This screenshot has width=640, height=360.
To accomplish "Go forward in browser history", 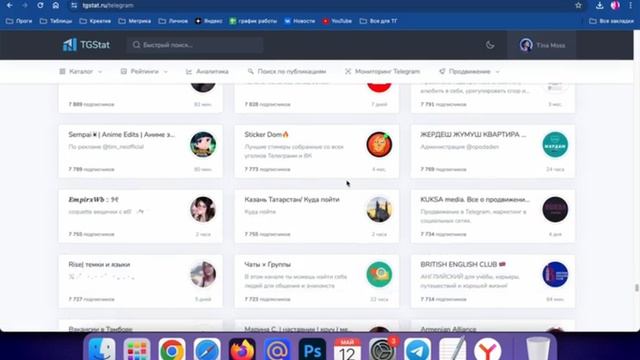I will pos(25,5).
